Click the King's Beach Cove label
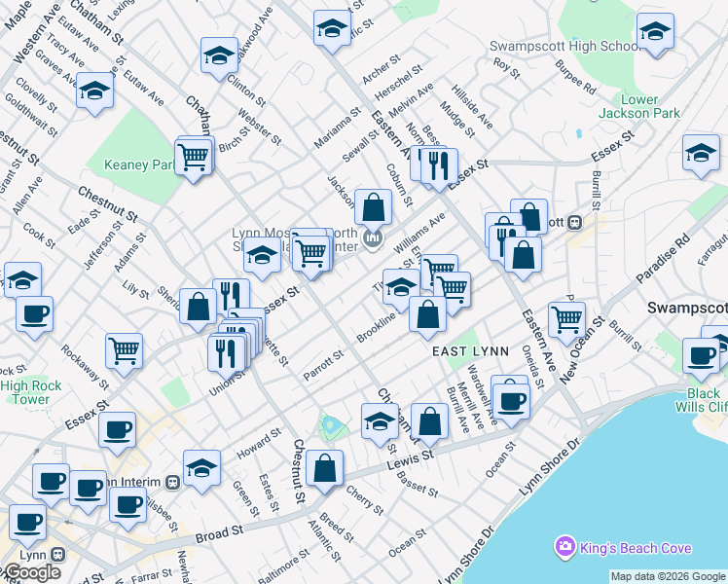 636,548
